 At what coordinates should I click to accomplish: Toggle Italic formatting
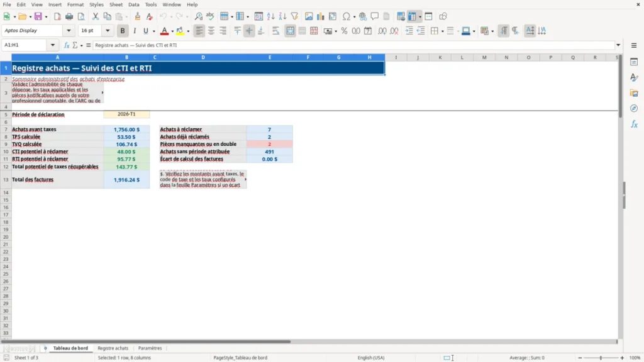click(135, 31)
